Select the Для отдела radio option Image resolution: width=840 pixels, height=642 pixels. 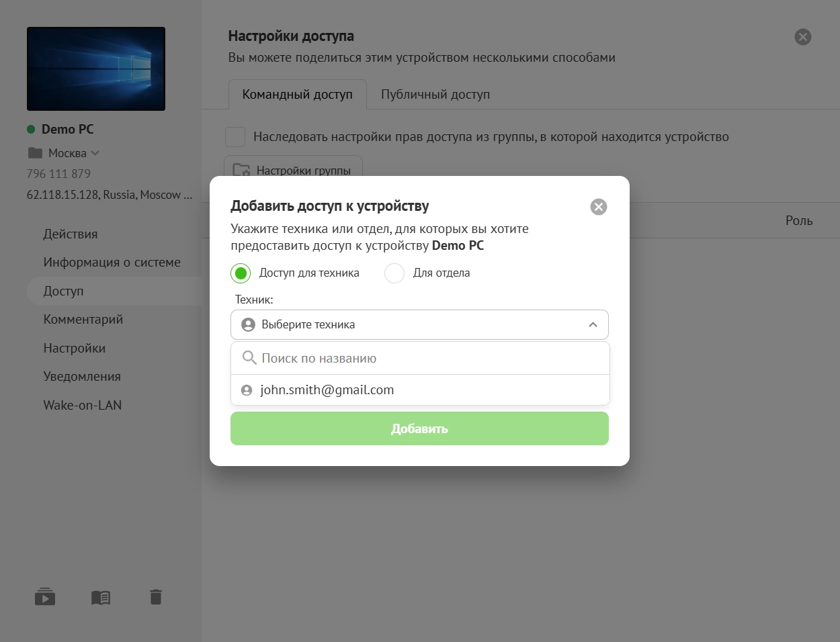pos(394,273)
